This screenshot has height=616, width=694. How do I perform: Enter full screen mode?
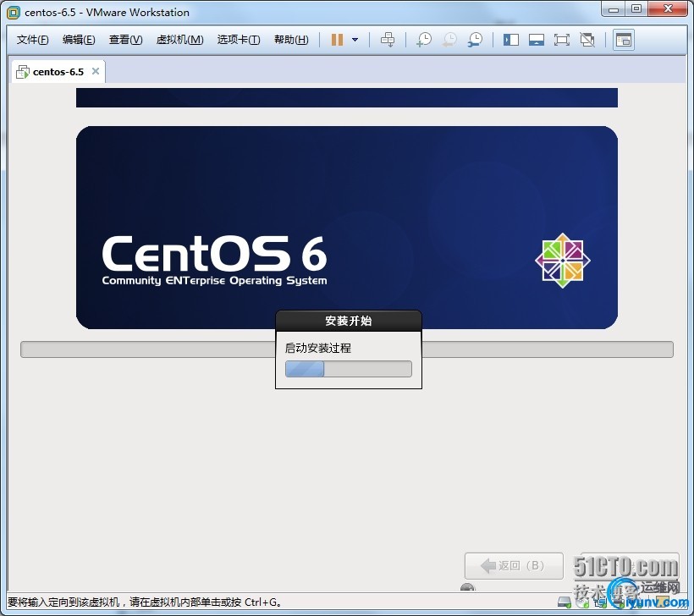click(562, 40)
